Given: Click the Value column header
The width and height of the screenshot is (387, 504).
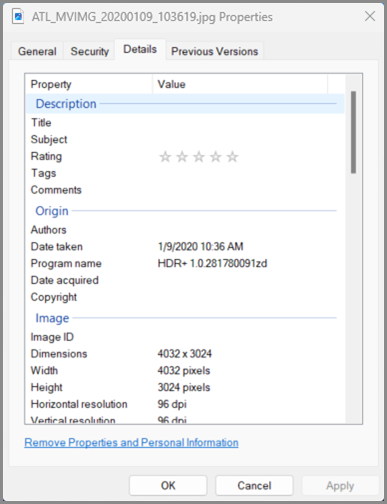Looking at the screenshot, I should [x=240, y=84].
